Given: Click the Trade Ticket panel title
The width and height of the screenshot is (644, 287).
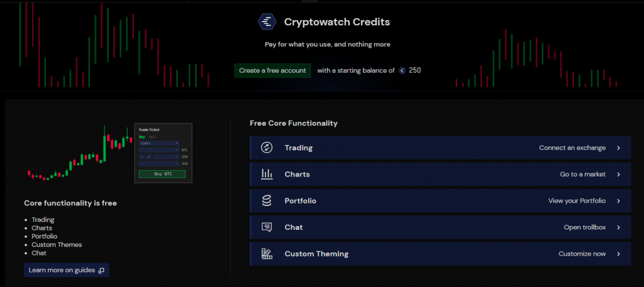Looking at the screenshot, I should point(149,129).
